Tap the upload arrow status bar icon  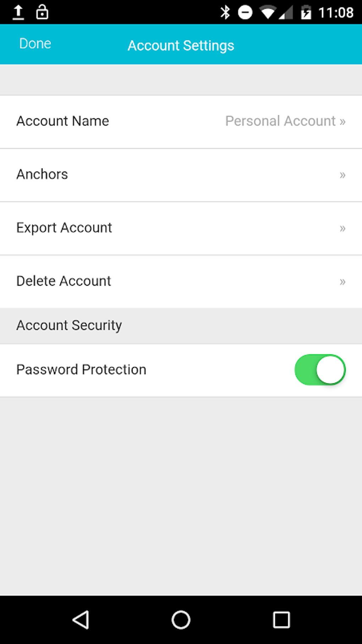tap(18, 12)
